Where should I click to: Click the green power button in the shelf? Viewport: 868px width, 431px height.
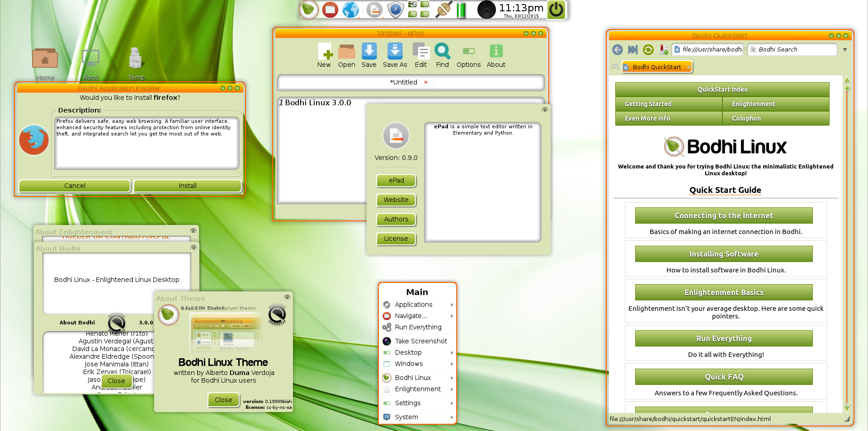[556, 9]
